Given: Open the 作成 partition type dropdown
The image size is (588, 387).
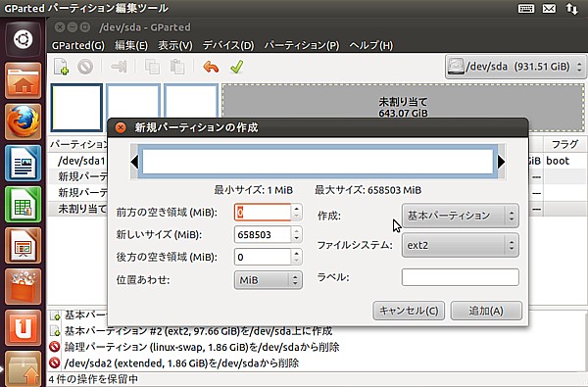Looking at the screenshot, I should 461,216.
